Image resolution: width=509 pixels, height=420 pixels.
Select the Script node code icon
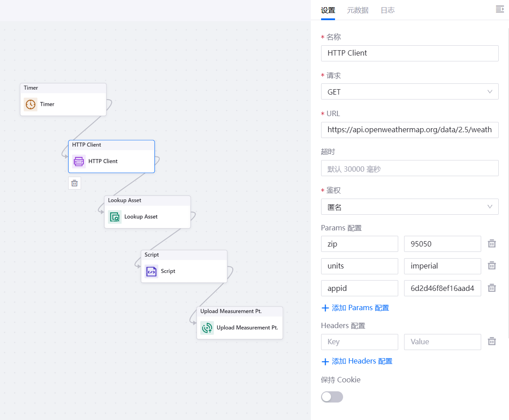pyautogui.click(x=152, y=271)
